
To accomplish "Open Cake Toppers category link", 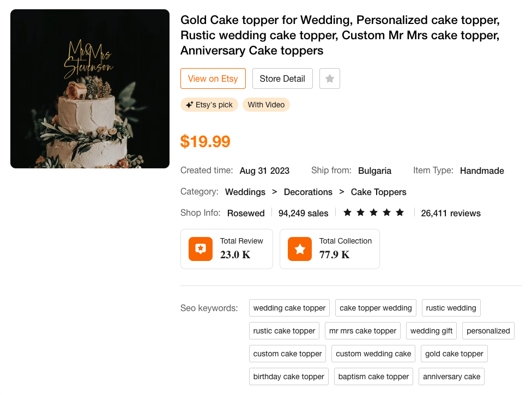I will tap(378, 192).
